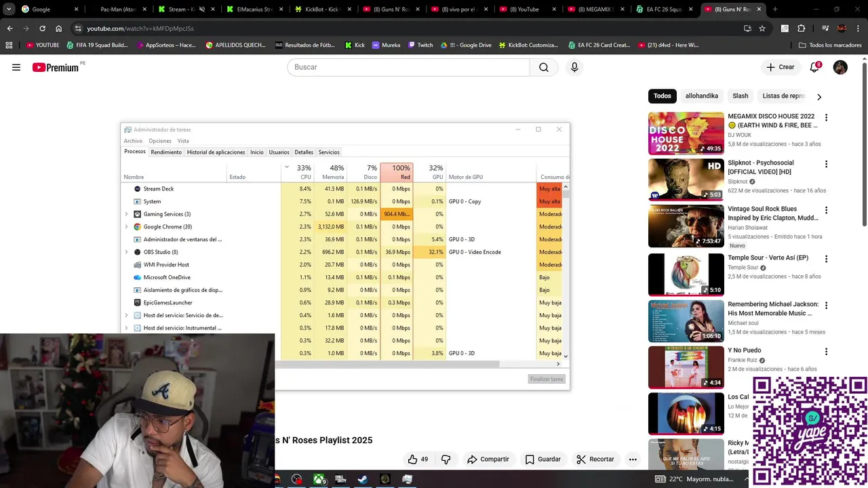The width and height of the screenshot is (868, 488).
Task: Open options for MEGAMIX DISCO HOUSE video
Action: coord(826,117)
